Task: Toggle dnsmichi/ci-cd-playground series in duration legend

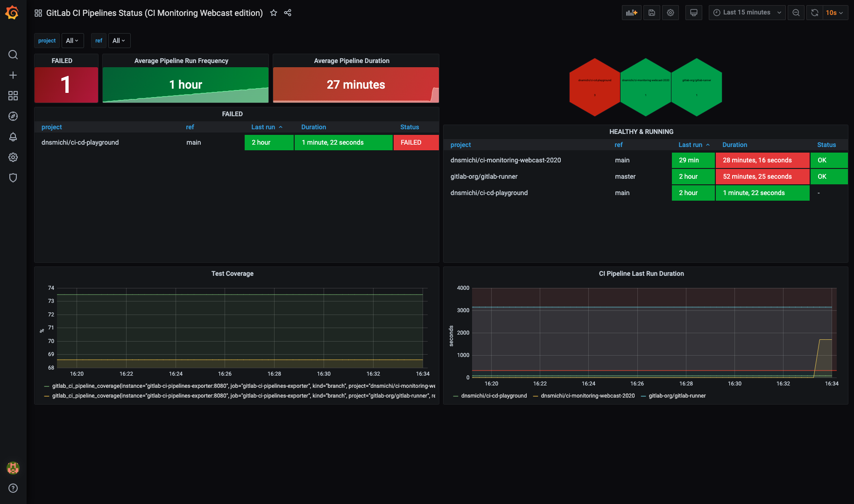Action: [x=494, y=396]
